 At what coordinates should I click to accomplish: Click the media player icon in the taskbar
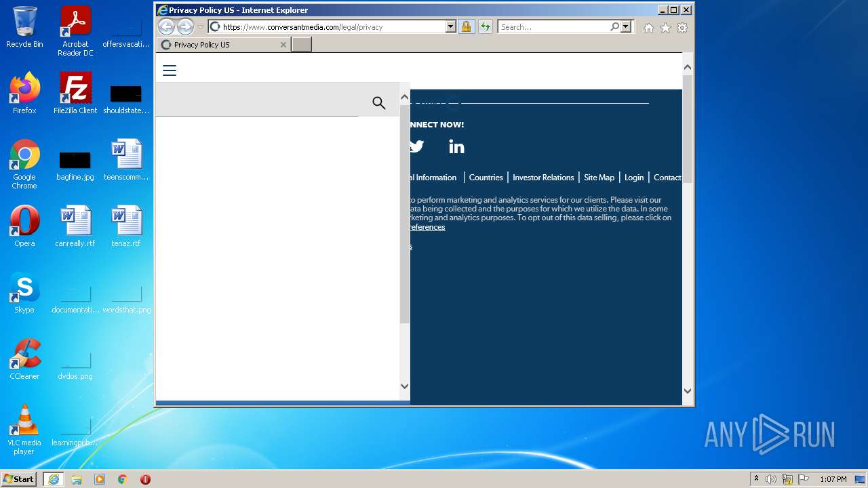[100, 479]
